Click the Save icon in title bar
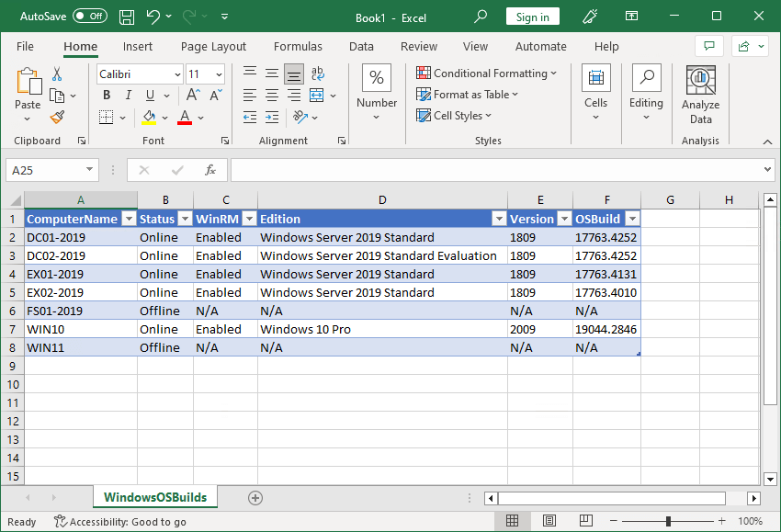 [x=127, y=17]
